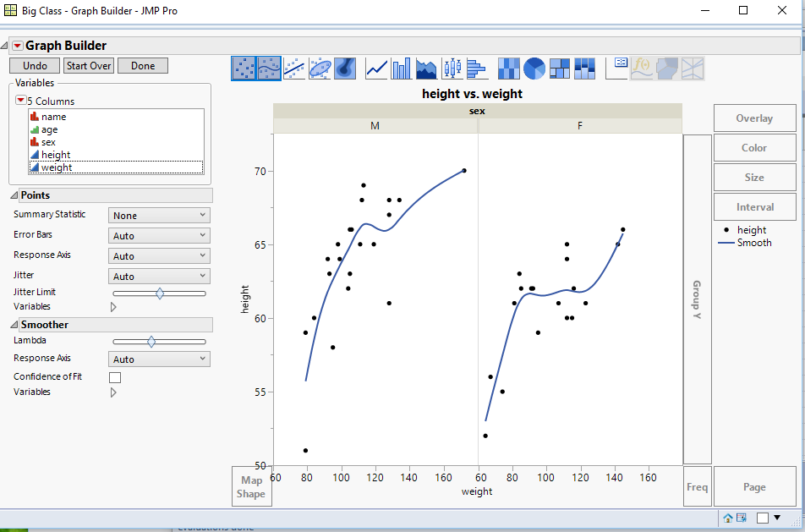Image resolution: width=805 pixels, height=532 pixels.
Task: Click the Map Shape drop zone
Action: pyautogui.click(x=252, y=486)
